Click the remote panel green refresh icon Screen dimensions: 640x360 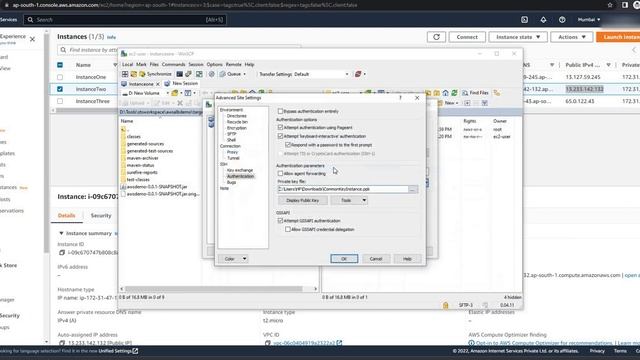coord(454,93)
